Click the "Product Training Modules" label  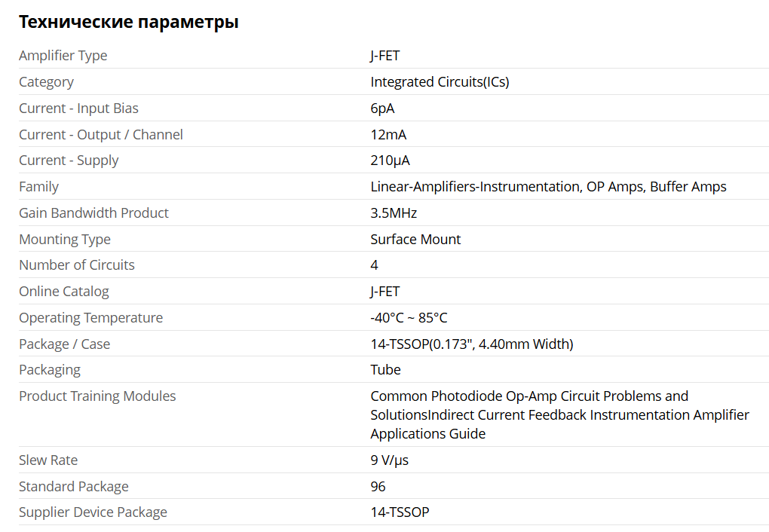tap(97, 396)
